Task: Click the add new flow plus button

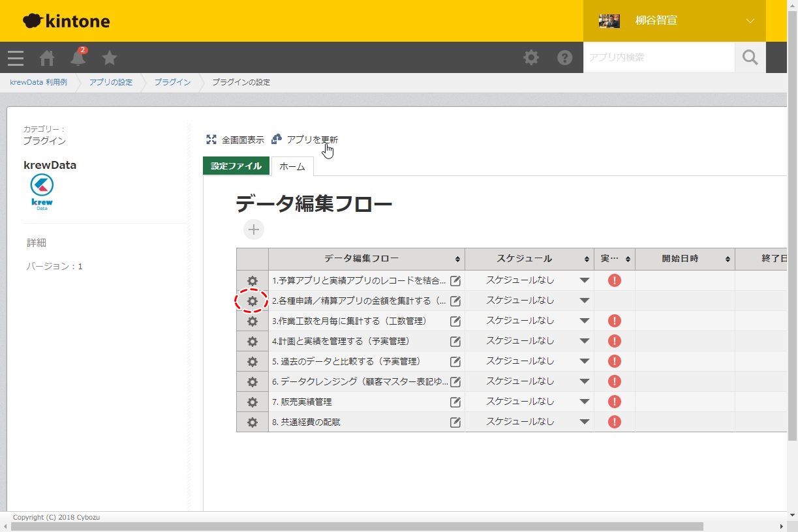Action: click(254, 229)
